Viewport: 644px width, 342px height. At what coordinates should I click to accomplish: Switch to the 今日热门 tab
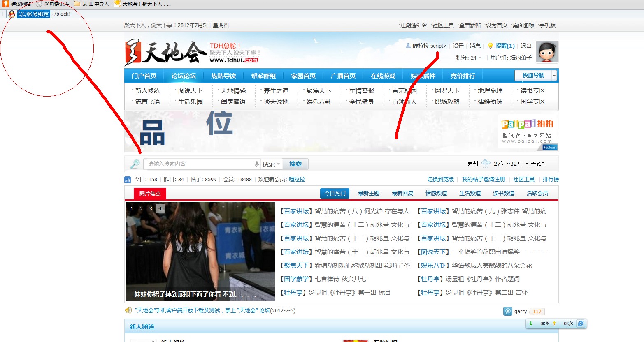click(335, 193)
